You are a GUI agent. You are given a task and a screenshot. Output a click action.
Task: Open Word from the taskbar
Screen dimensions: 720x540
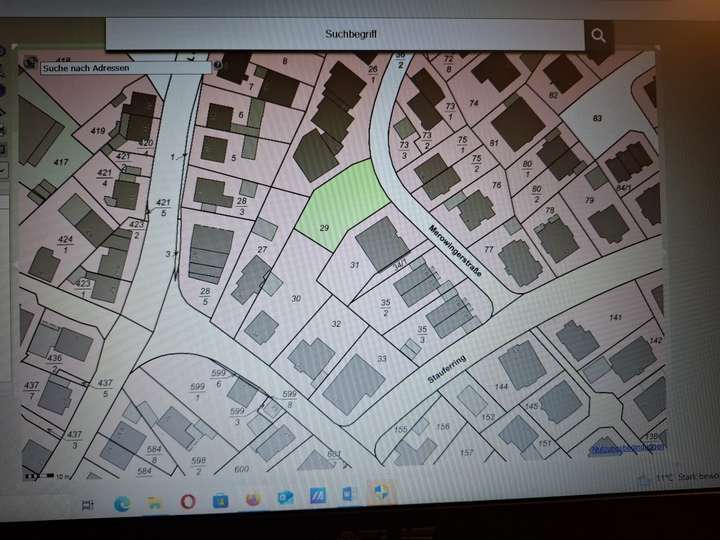348,494
